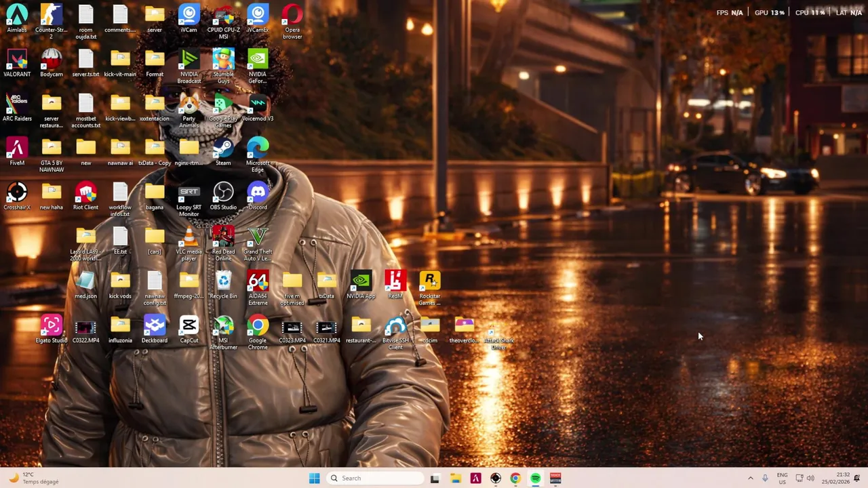Image resolution: width=868 pixels, height=488 pixels.
Task: Open the taskbar weather widget
Action: (34, 479)
